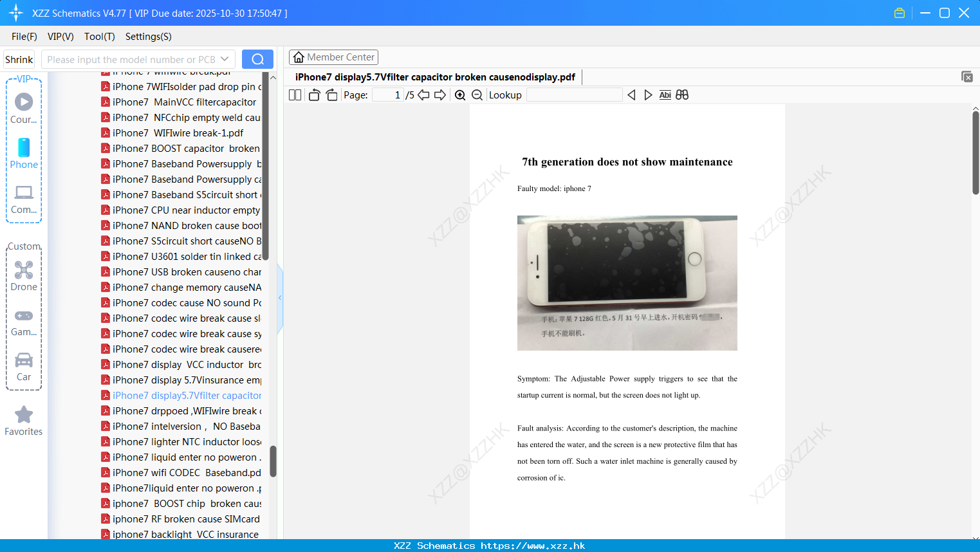
Task: Collapse the file list panel handle
Action: [280, 298]
